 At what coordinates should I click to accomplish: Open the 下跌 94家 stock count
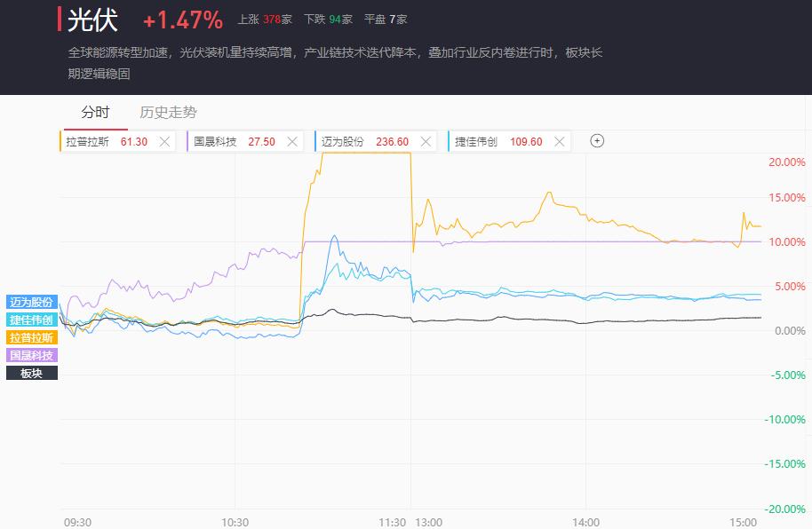[328, 19]
